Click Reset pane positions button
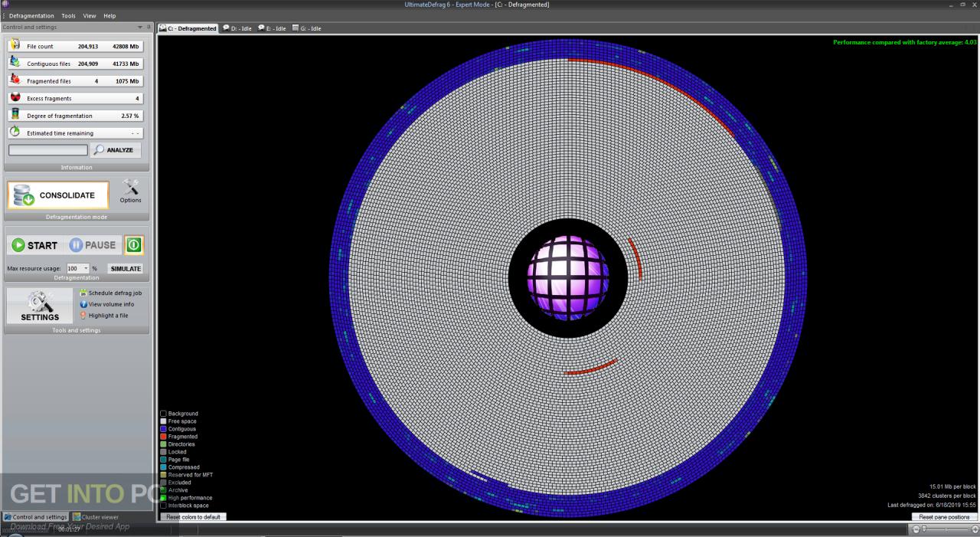 click(x=945, y=517)
